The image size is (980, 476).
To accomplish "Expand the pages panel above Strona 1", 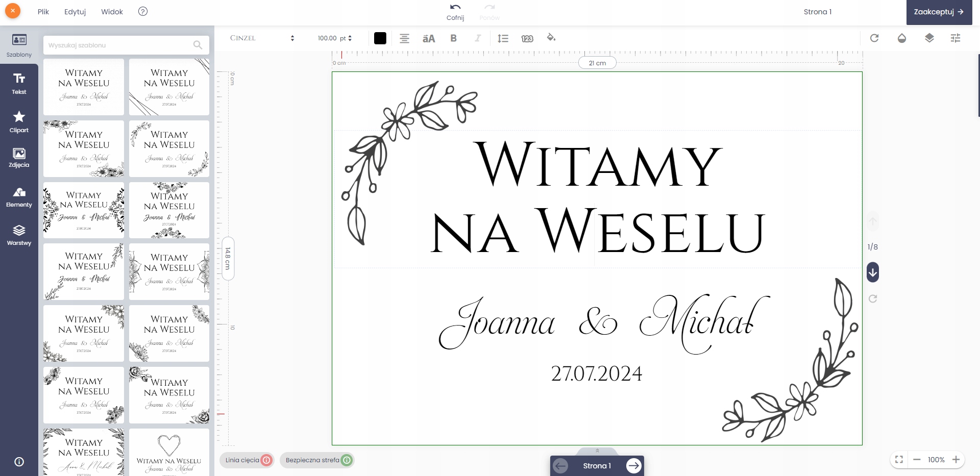I will [597, 451].
